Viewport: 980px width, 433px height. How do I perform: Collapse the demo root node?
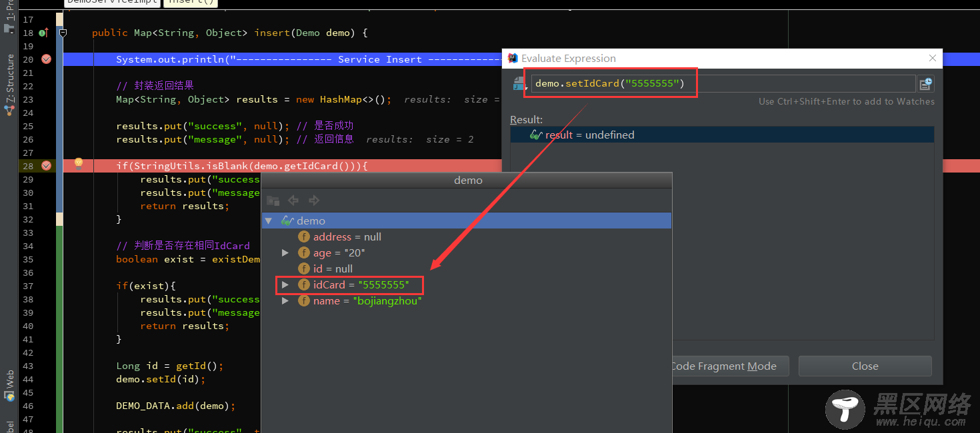point(268,220)
